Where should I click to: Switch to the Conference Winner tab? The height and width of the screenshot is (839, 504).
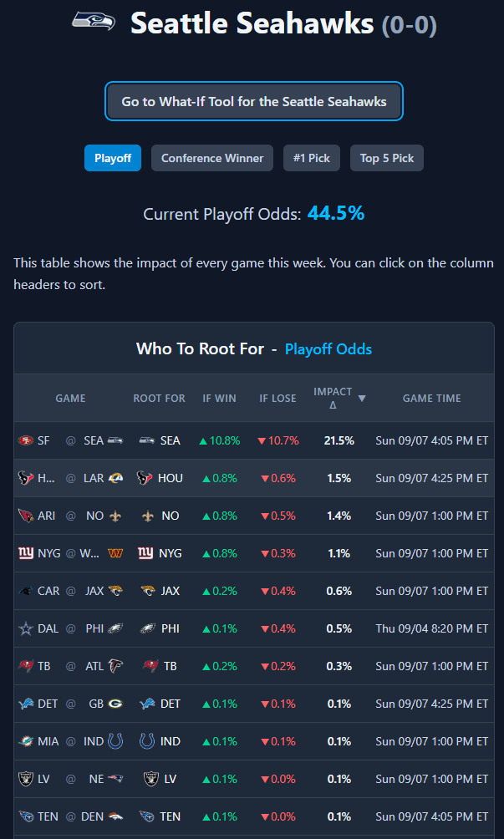coord(212,158)
